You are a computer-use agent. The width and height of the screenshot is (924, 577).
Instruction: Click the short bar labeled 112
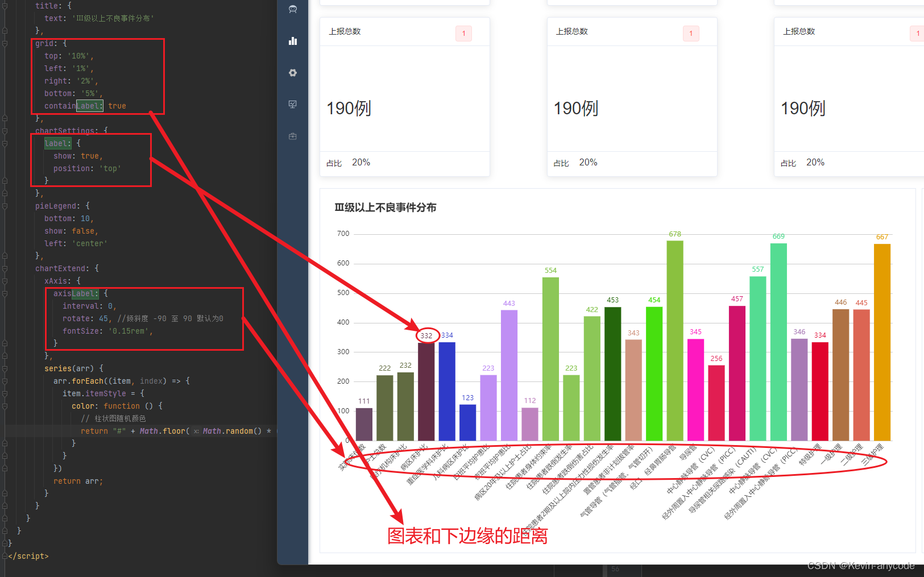click(x=530, y=424)
